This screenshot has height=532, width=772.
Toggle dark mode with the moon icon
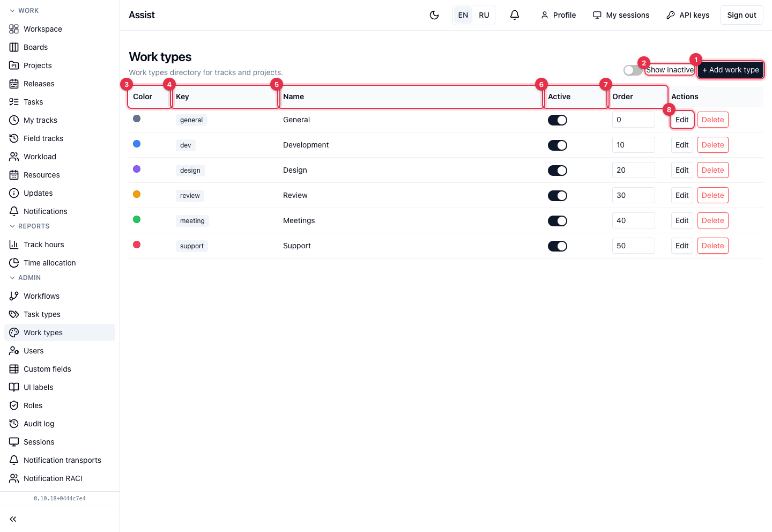[434, 15]
